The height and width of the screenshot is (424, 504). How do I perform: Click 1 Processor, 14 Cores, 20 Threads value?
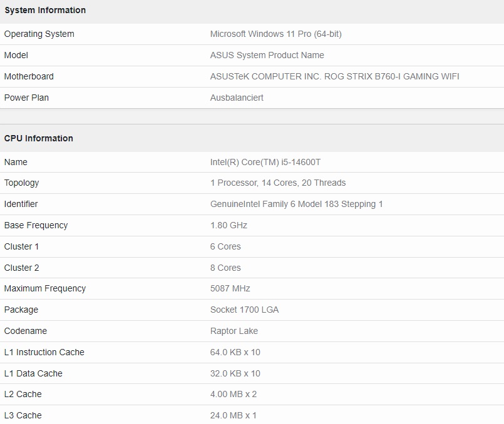[x=278, y=183]
